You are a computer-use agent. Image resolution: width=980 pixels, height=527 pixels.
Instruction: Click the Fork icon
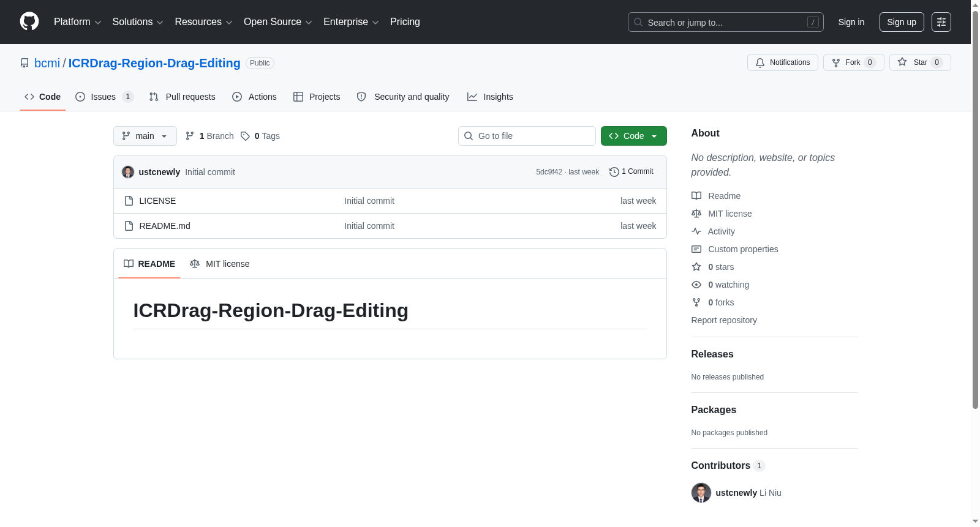[836, 62]
